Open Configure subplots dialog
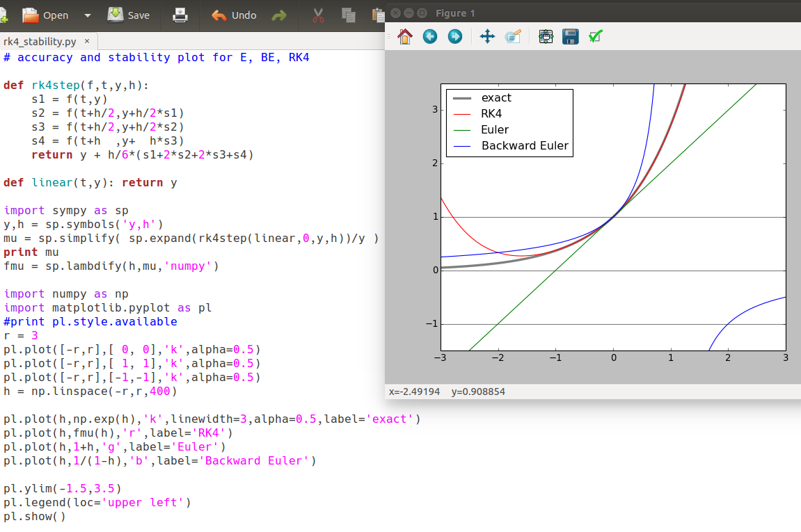801x532 pixels. (546, 36)
